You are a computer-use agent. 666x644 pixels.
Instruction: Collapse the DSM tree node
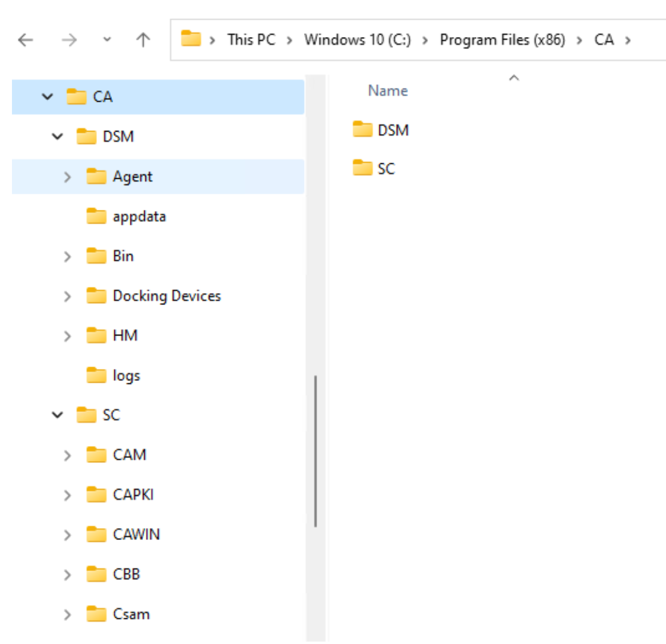57,137
